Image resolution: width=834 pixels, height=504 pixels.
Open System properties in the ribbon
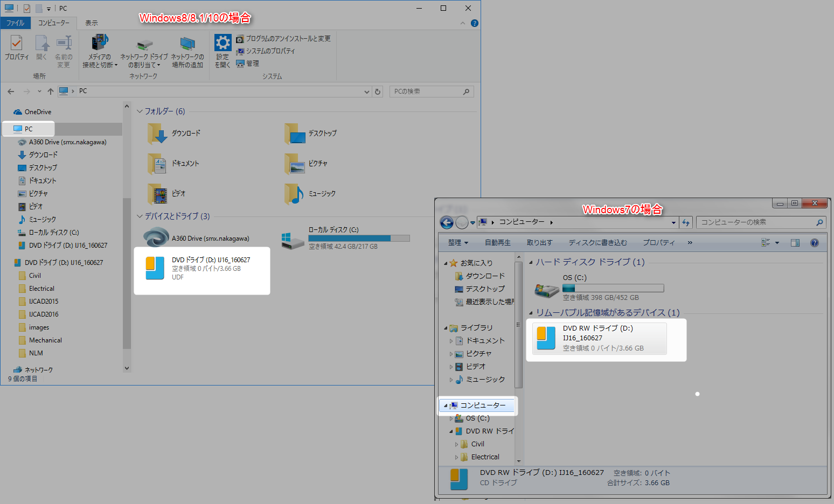[x=266, y=51]
